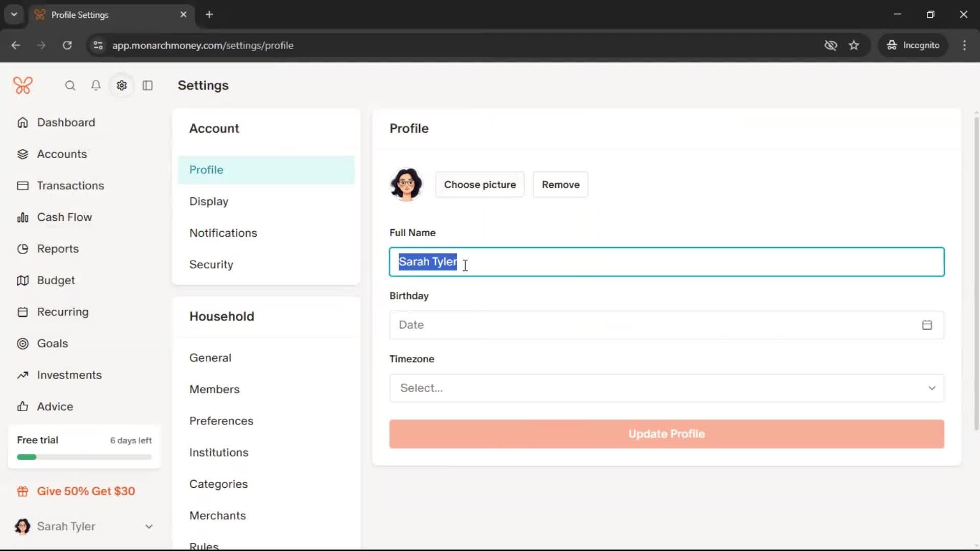The width and height of the screenshot is (980, 551).
Task: Collapse sidebar with panel toggle icon
Action: pyautogui.click(x=148, y=86)
